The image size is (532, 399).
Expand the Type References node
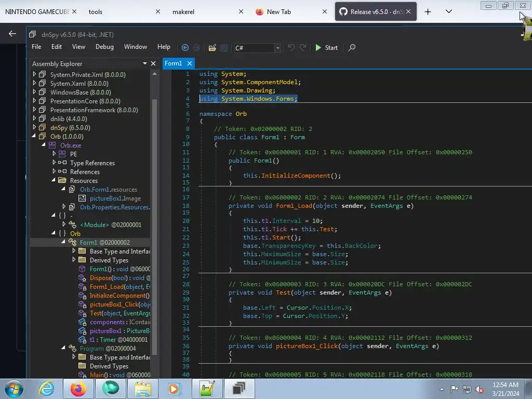coord(54,163)
